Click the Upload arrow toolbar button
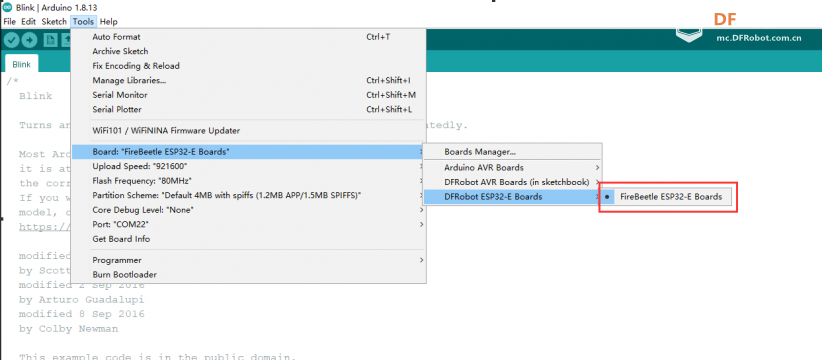Image resolution: width=822 pixels, height=360 pixels. tap(29, 40)
